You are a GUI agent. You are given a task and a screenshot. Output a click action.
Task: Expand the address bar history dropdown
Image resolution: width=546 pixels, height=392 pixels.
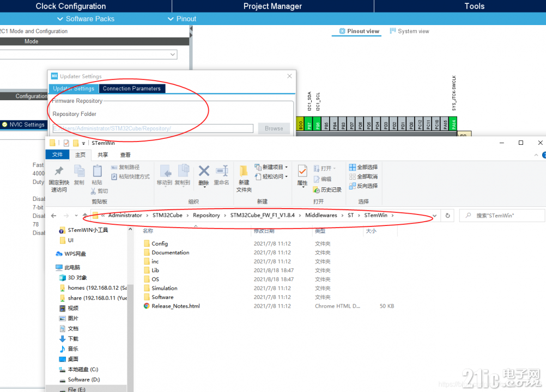pos(435,216)
